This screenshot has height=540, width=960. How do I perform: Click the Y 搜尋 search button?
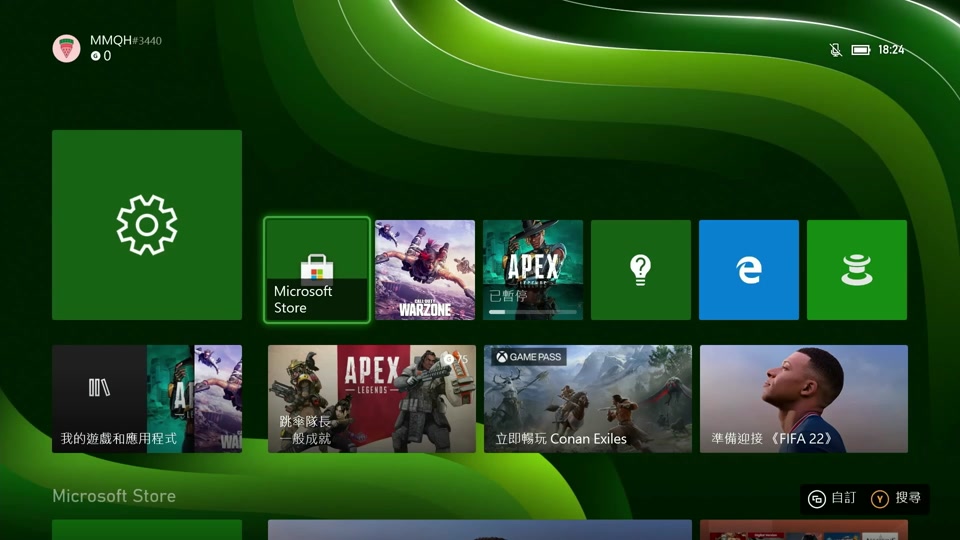pyautogui.click(x=896, y=498)
